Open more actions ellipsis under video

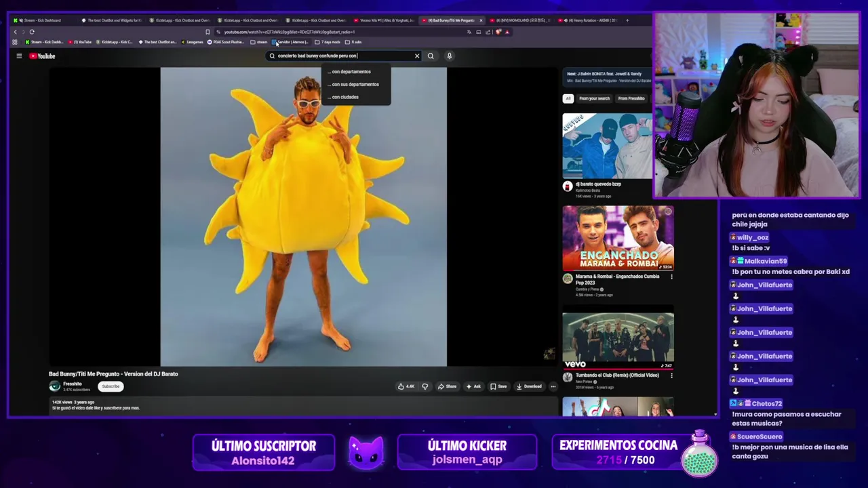point(553,386)
